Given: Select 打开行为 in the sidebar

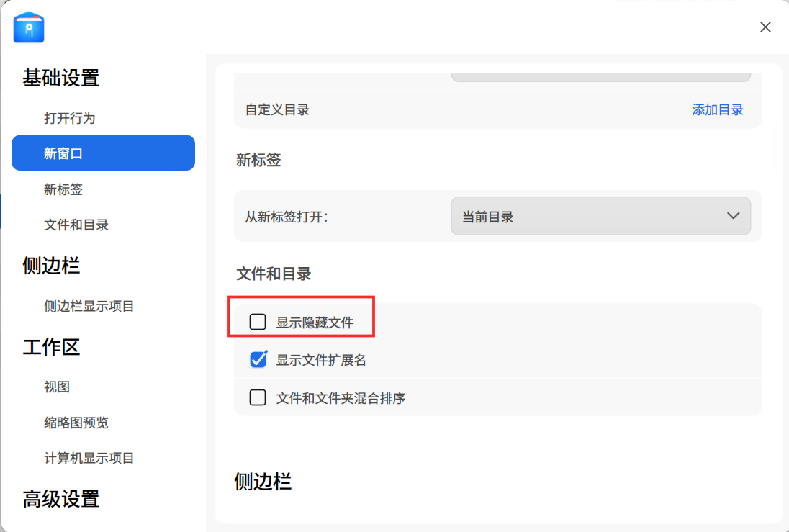Looking at the screenshot, I should coord(69,118).
